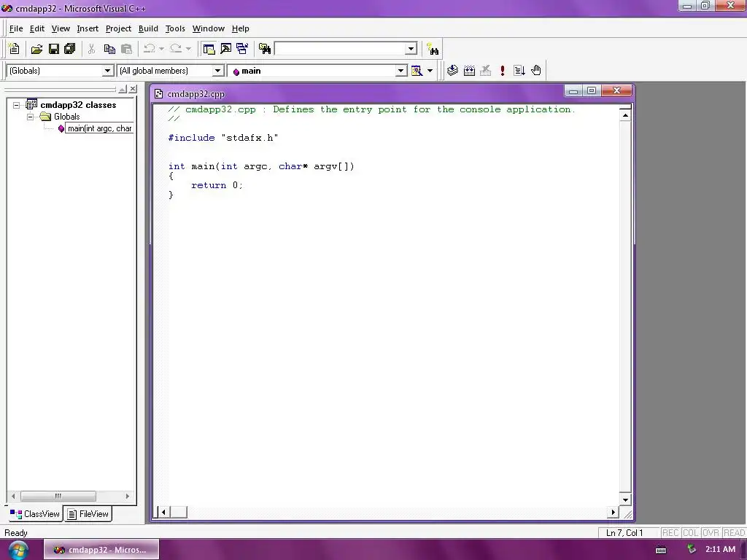Screen dimensions: 747x560
Task: Click the network tray icon
Action: pos(692,549)
